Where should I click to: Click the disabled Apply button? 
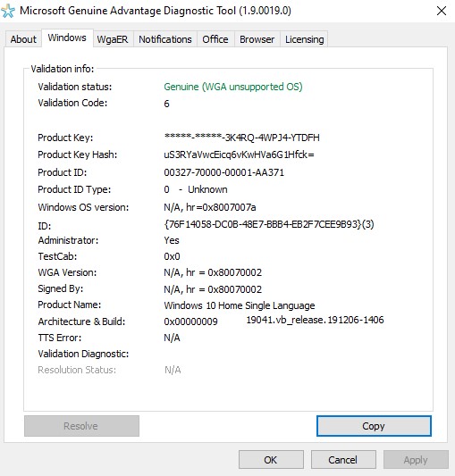tap(416, 460)
